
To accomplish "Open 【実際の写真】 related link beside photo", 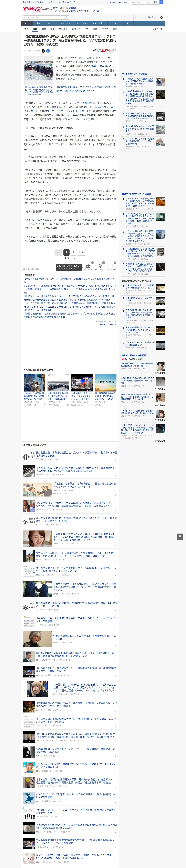I will pyautogui.click(x=86, y=89).
